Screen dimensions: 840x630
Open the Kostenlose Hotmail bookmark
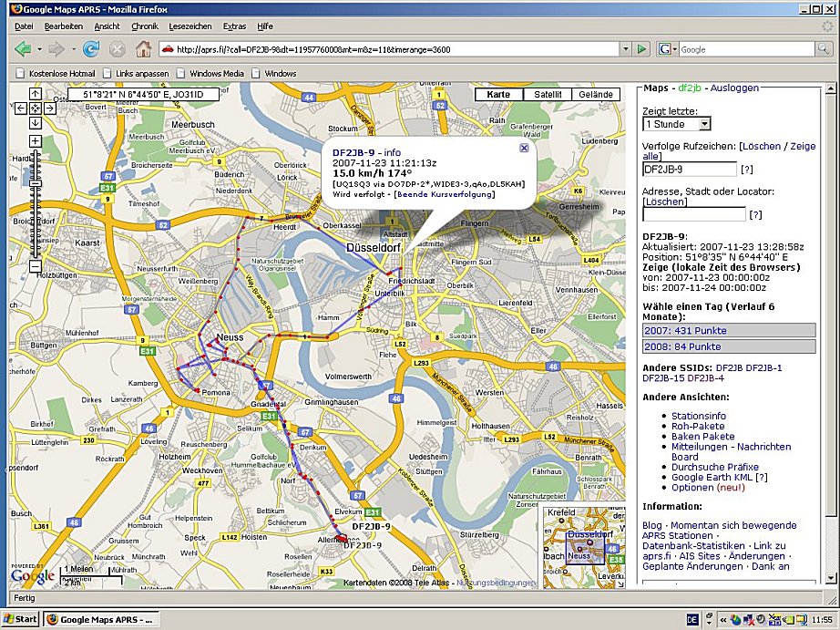[56, 74]
